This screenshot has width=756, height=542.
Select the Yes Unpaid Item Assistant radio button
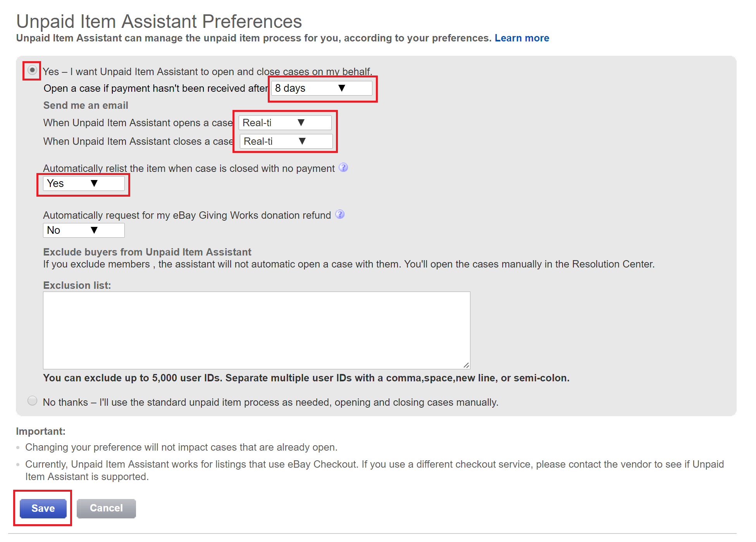coord(33,70)
